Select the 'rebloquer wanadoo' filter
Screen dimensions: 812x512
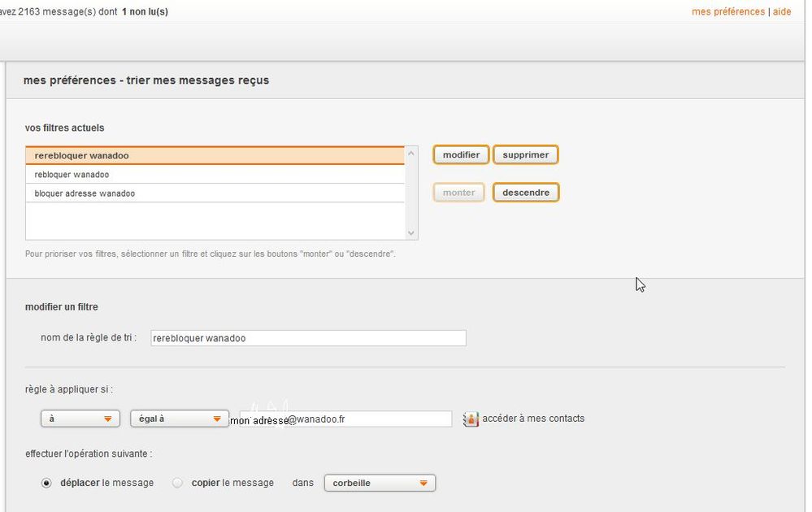click(215, 175)
